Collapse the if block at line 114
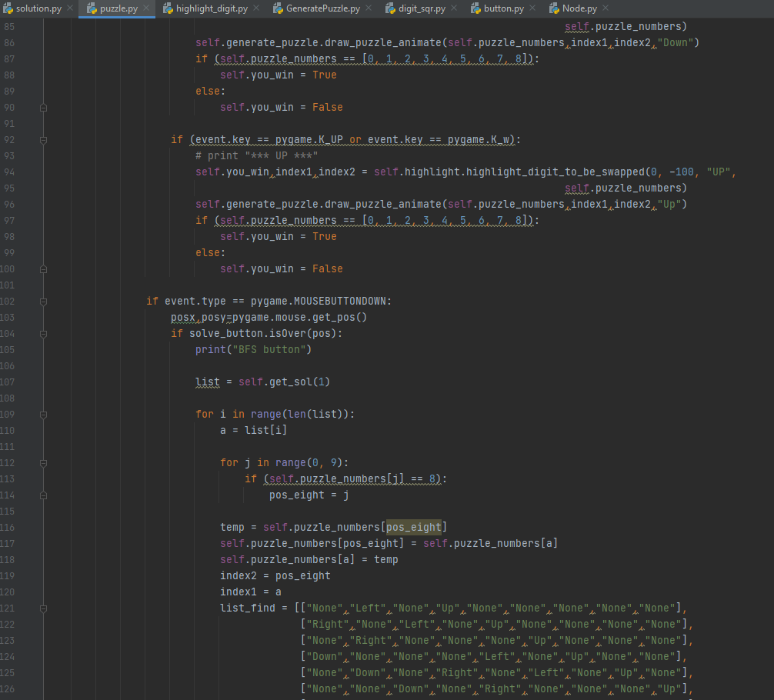The height and width of the screenshot is (700, 774). 44,495
